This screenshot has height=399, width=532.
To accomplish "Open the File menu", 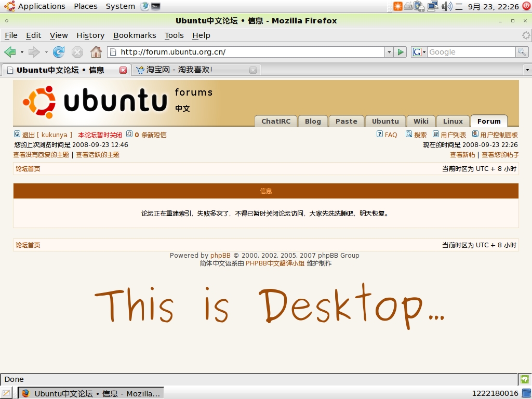I will click(11, 35).
